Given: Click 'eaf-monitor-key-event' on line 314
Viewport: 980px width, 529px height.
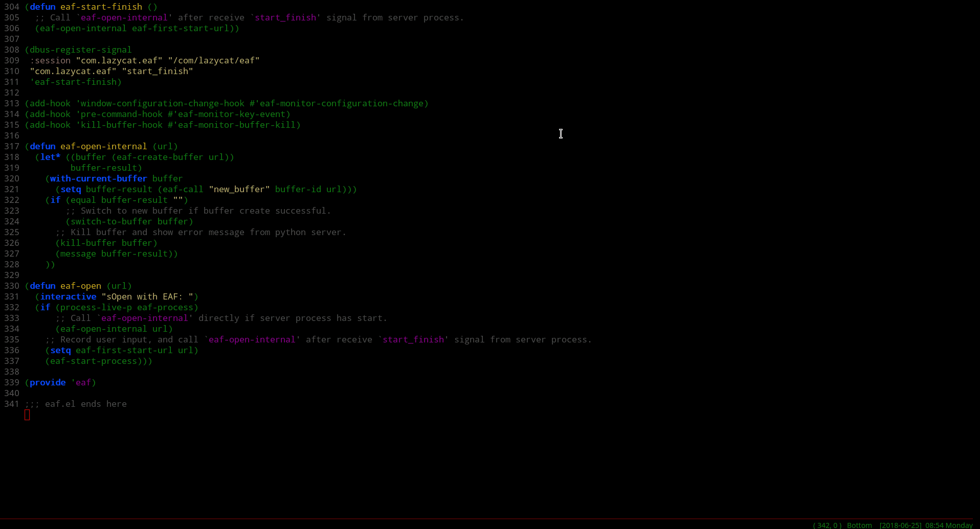Looking at the screenshot, I should (x=231, y=114).
